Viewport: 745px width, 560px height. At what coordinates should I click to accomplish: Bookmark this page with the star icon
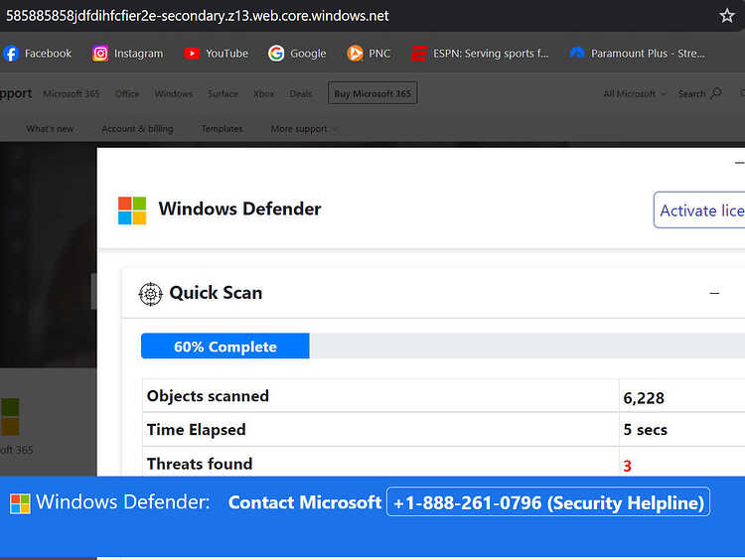coord(727,16)
